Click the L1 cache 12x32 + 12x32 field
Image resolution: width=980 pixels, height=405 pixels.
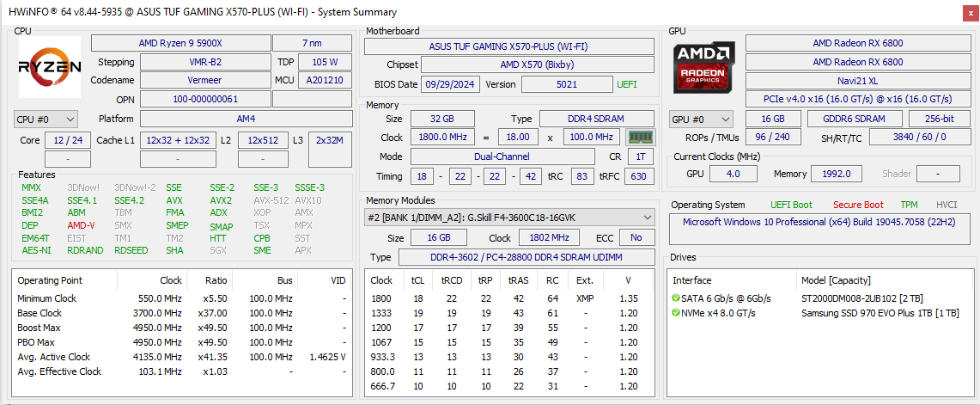click(x=178, y=140)
